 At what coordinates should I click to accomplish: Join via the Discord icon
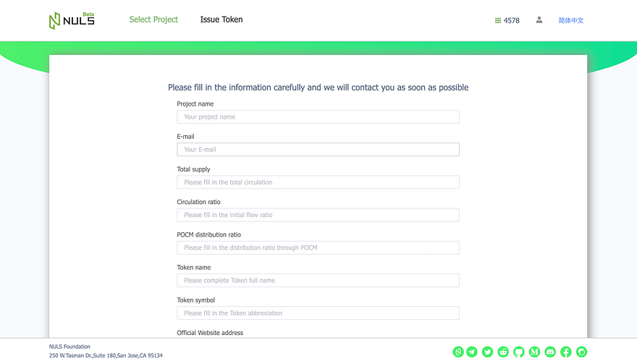(550, 352)
